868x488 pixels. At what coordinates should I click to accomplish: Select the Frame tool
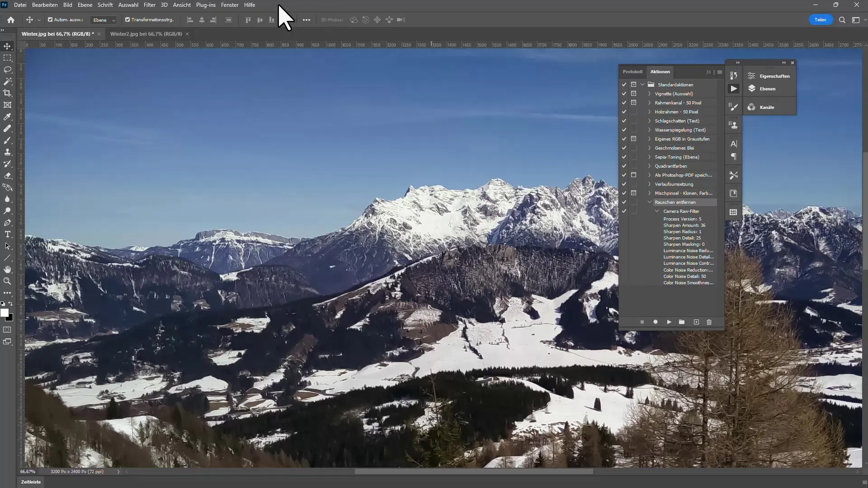click(x=8, y=105)
